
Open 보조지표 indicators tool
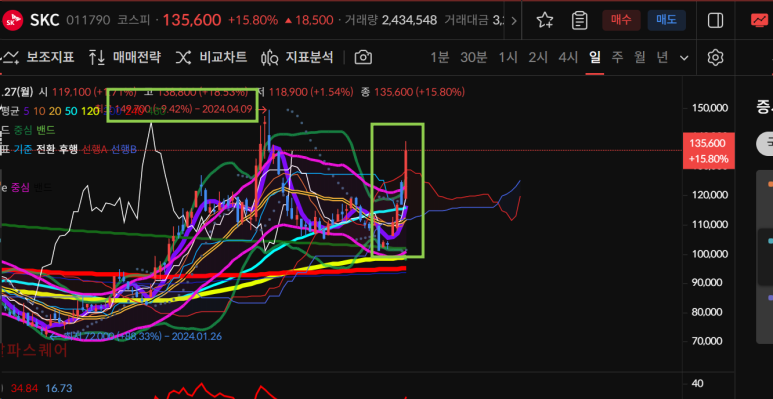click(x=38, y=58)
